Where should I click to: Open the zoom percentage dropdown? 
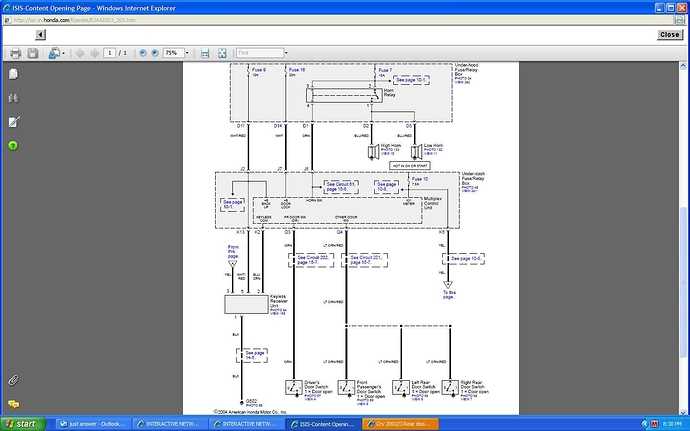point(187,53)
